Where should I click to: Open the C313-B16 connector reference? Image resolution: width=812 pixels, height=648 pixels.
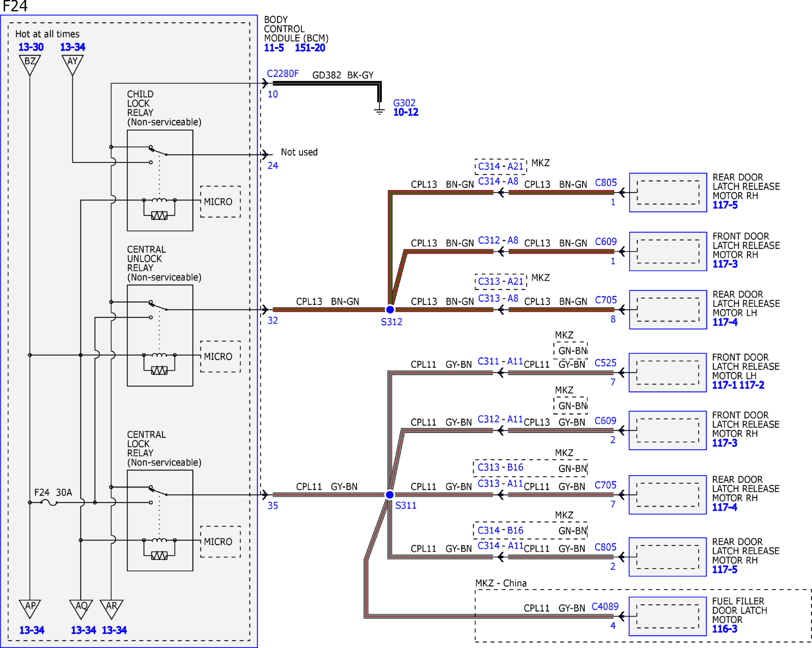coord(500,467)
